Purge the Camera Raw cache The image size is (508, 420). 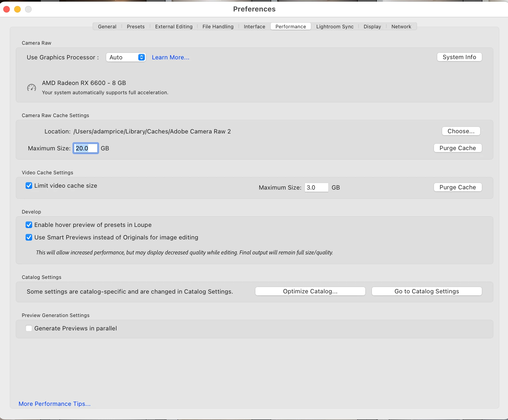pos(458,148)
